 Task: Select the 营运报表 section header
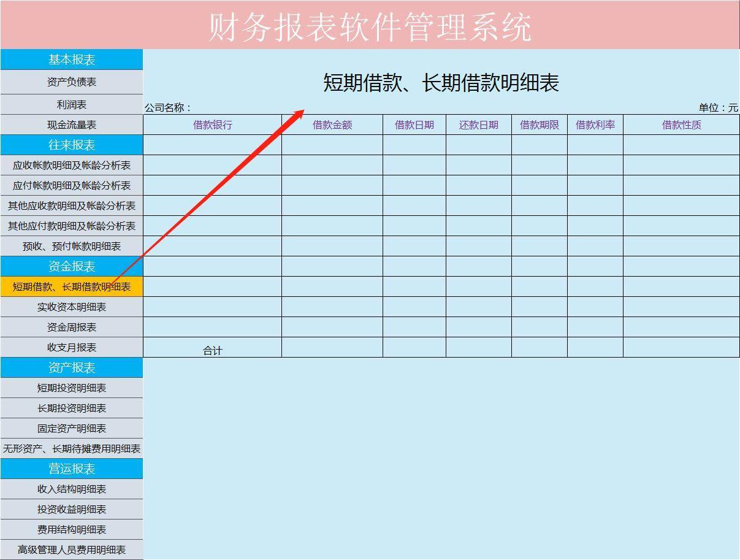point(72,469)
